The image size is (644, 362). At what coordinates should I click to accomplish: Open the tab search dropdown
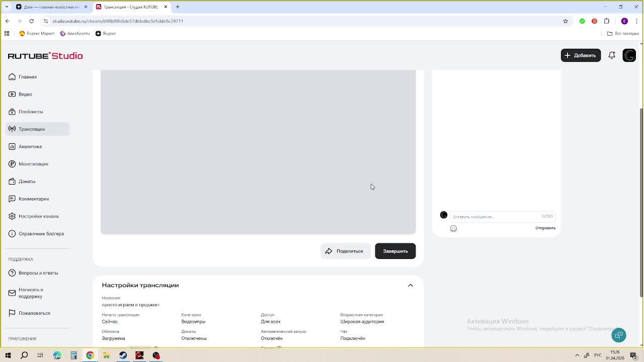[x=7, y=7]
